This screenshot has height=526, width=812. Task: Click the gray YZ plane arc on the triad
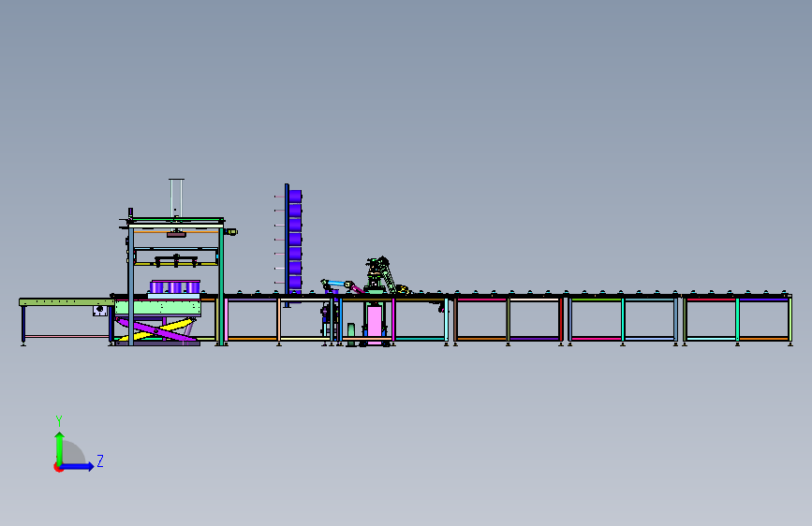pos(73,452)
